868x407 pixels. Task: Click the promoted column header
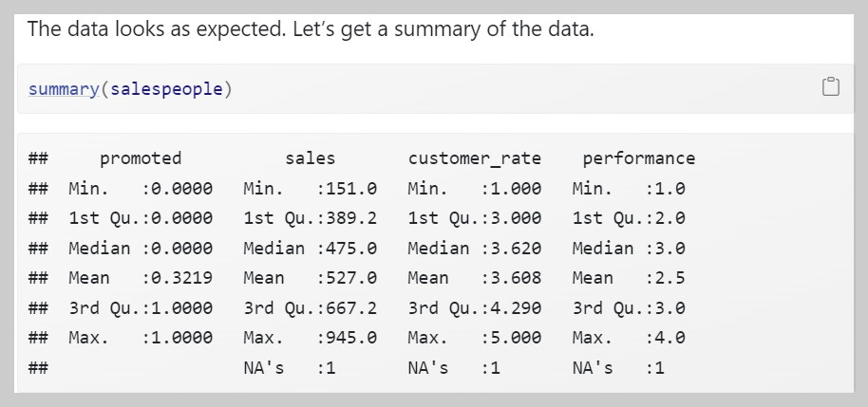point(140,158)
